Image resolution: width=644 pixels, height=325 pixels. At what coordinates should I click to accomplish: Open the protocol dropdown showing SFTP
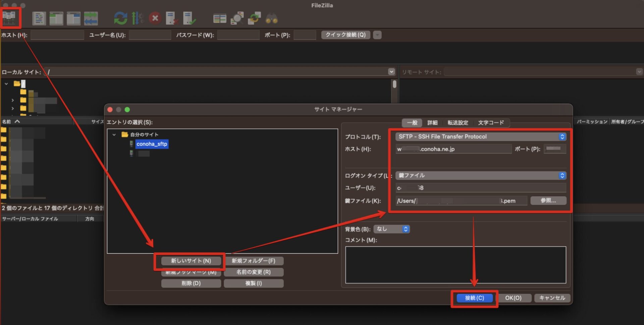point(480,137)
